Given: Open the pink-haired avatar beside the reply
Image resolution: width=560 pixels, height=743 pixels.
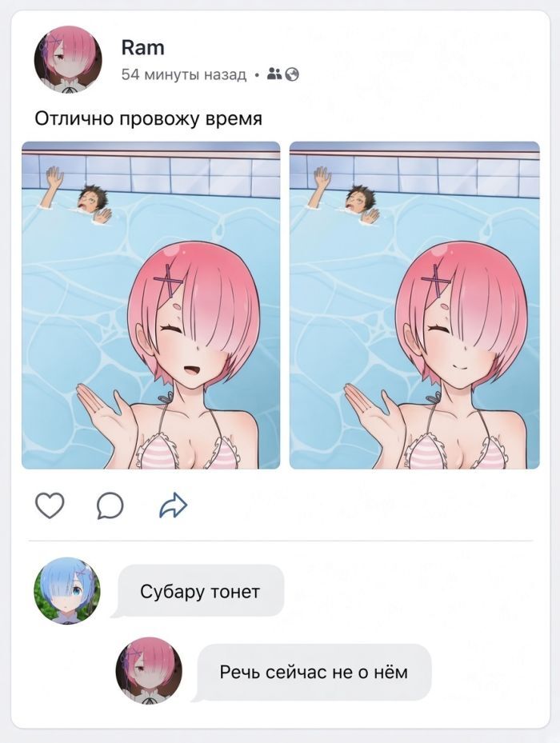Looking at the screenshot, I should click(149, 670).
